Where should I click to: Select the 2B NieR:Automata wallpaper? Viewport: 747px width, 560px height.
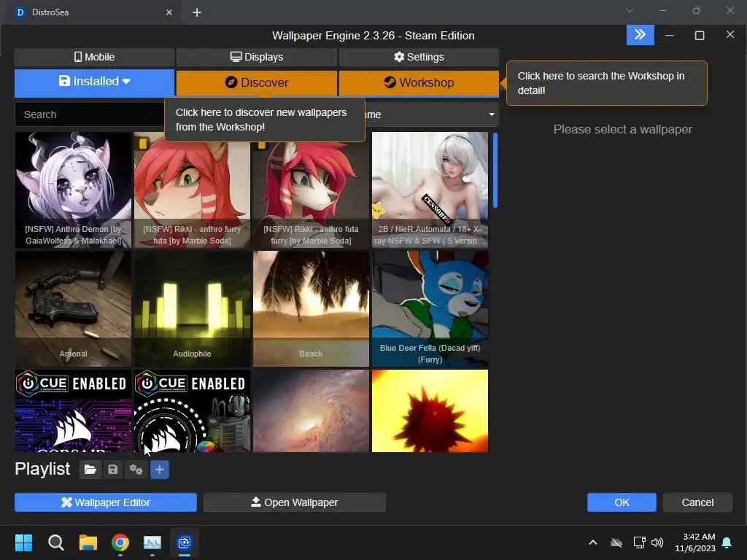(430, 190)
